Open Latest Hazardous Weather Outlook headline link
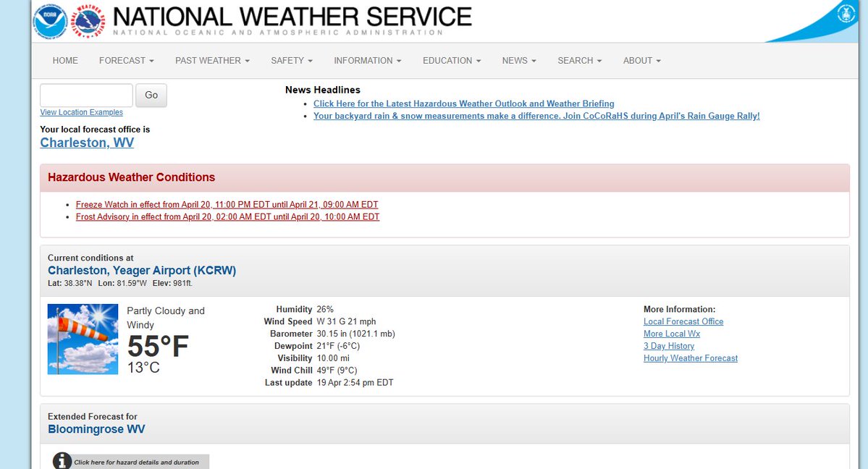This screenshot has width=868, height=469. pos(464,103)
